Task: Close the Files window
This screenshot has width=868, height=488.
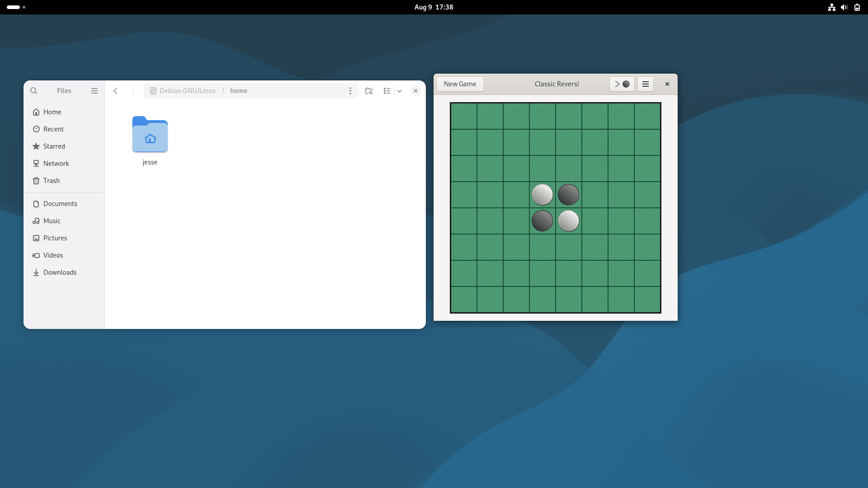Action: tap(415, 91)
